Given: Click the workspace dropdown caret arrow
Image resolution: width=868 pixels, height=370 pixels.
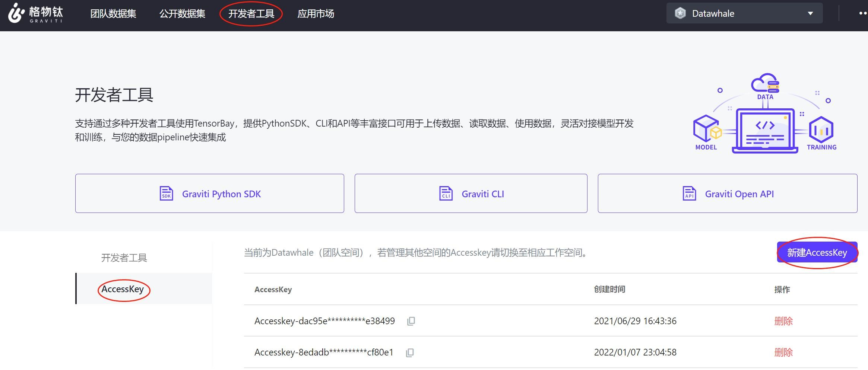Looking at the screenshot, I should pos(810,13).
